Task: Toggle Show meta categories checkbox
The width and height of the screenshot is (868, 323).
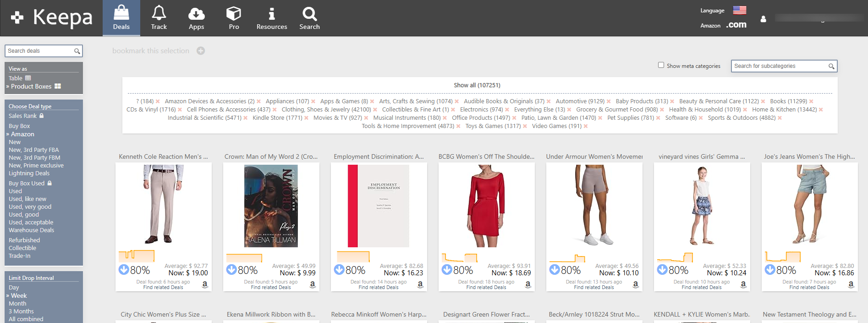Action: coord(661,65)
